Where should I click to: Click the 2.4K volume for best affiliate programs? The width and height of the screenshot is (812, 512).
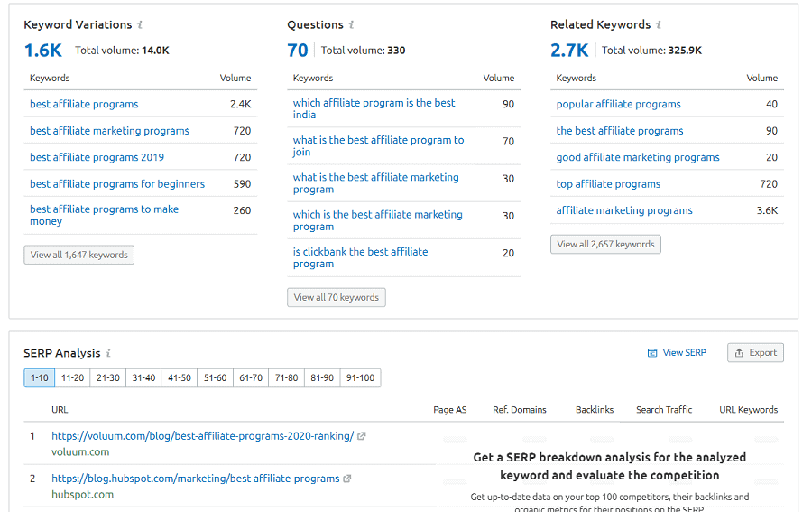[x=240, y=104]
